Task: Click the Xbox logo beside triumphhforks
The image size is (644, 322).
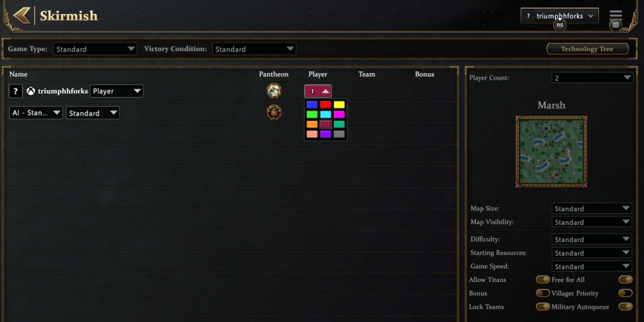Action: 31,91
